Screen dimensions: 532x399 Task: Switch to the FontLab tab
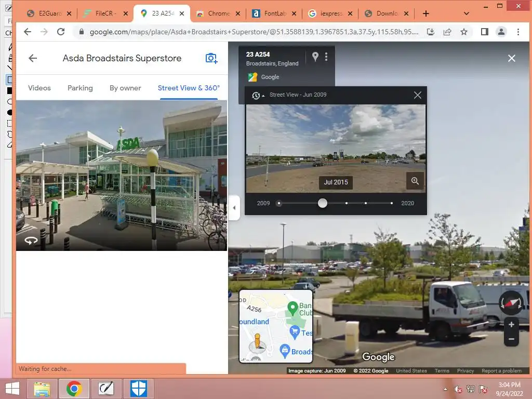(274, 14)
